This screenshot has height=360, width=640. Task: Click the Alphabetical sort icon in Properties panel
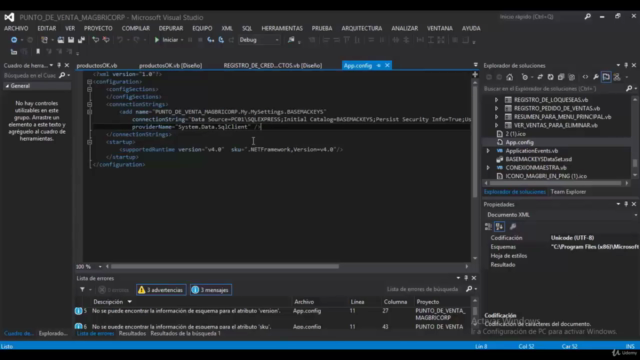(500, 227)
